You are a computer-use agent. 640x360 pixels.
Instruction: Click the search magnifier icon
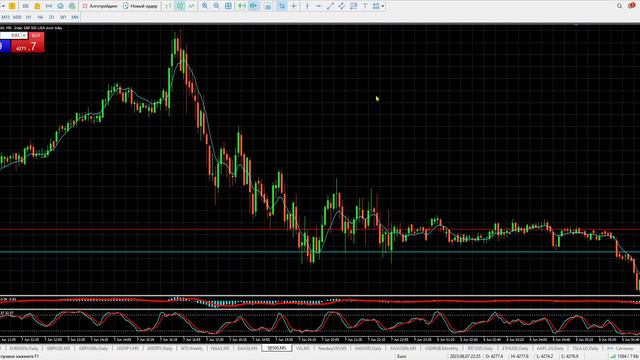coord(619,6)
